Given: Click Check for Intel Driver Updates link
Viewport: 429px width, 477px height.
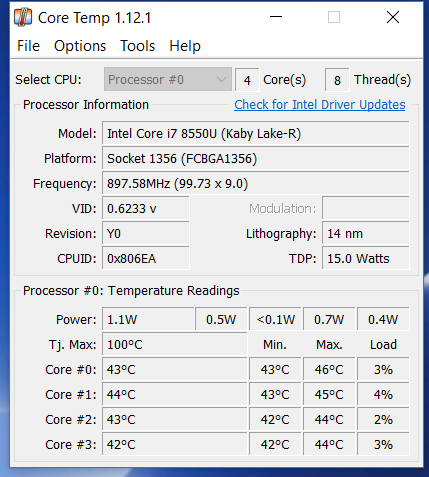Looking at the screenshot, I should tap(320, 105).
